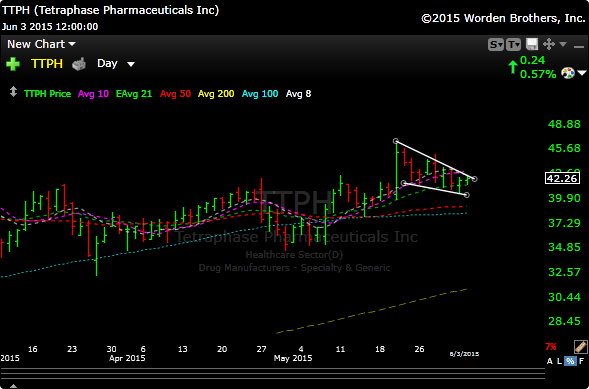Open the New Chart dropdown menu

pos(41,44)
